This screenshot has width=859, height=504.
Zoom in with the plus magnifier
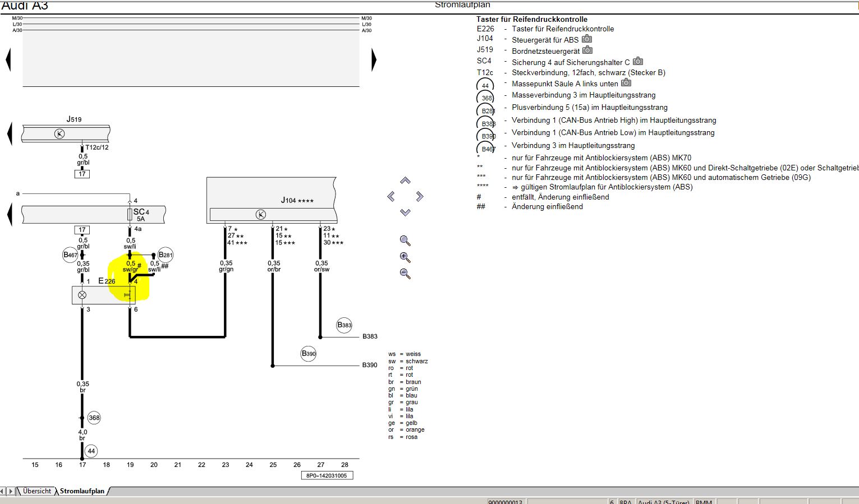[405, 257]
